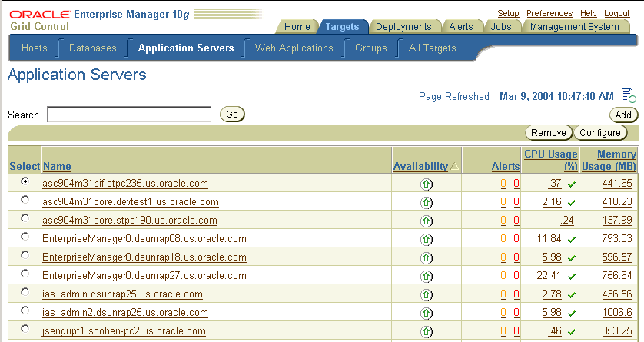Image resolution: width=644 pixels, height=342 pixels.
Task: Click the Add button
Action: (x=623, y=115)
